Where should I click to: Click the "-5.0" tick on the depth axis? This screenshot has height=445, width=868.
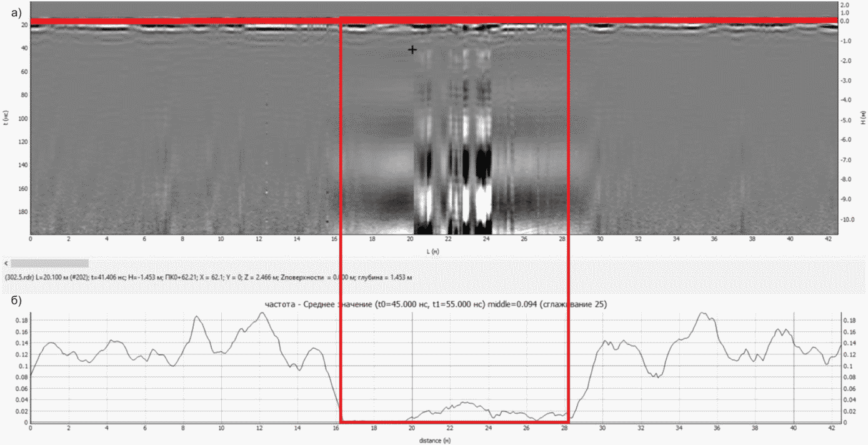(x=845, y=120)
